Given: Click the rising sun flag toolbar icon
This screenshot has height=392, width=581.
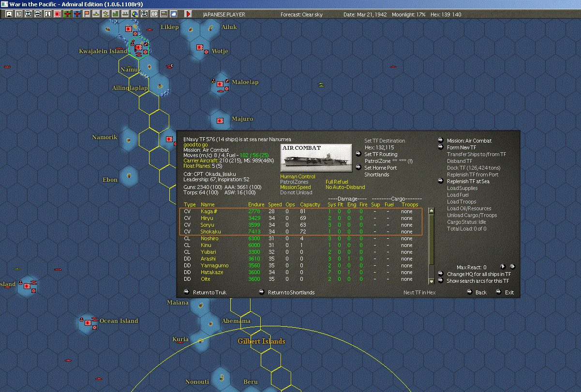Looking at the screenshot, I should coord(57,14).
